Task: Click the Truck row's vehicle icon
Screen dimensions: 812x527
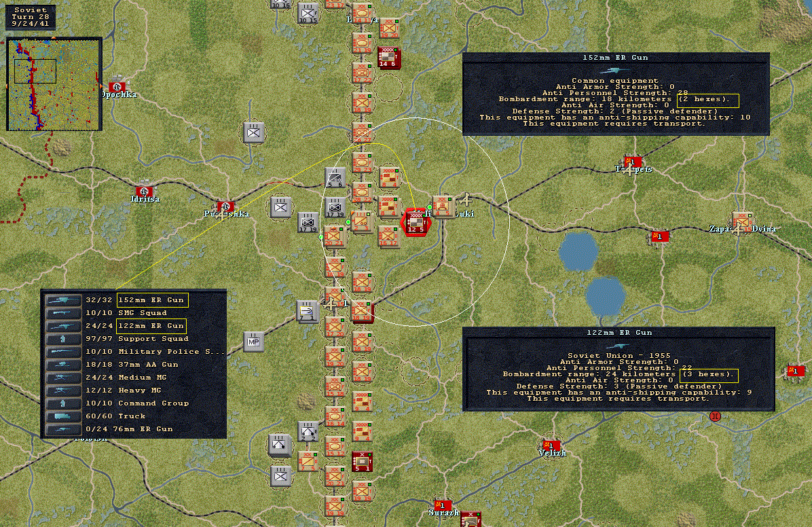Action: 62,416
